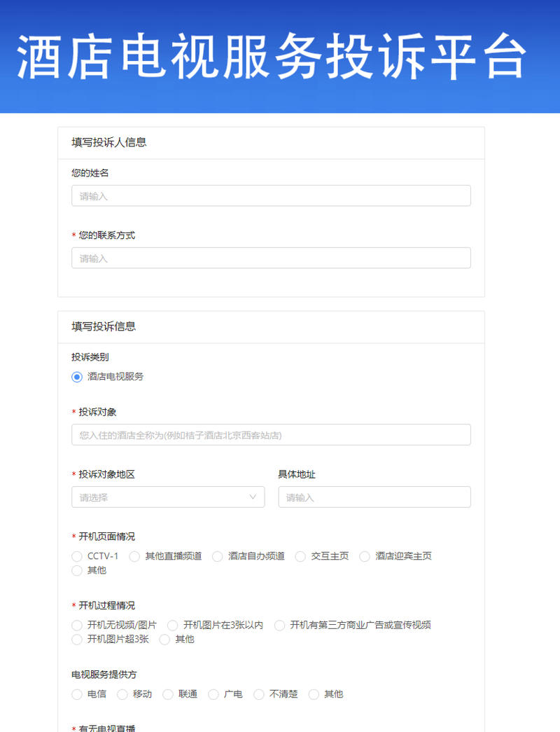Choose 开机图片超3张 option
Screen dimensions: 560x732
pos(77,640)
